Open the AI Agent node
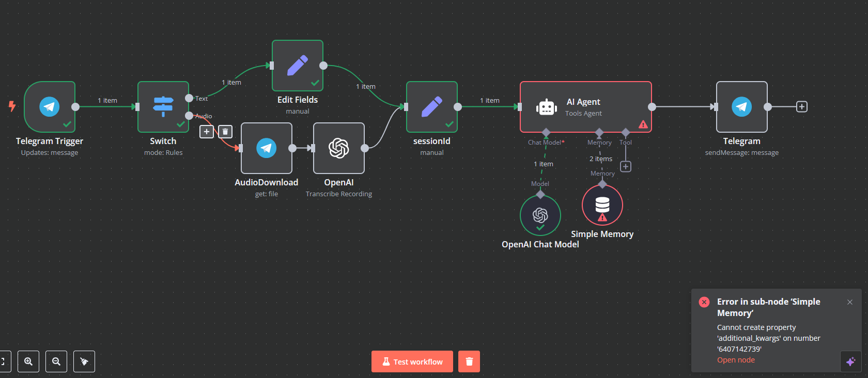 pyautogui.click(x=586, y=107)
